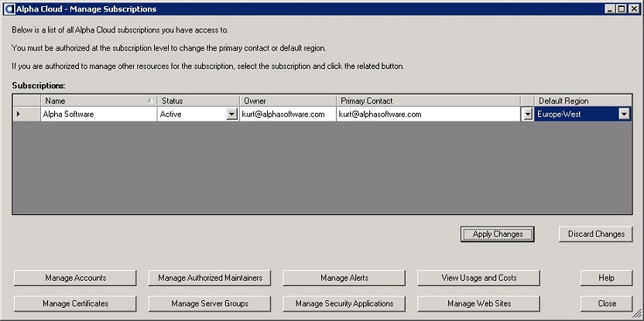Open the Status dropdown for Alpha Software

tap(232, 114)
